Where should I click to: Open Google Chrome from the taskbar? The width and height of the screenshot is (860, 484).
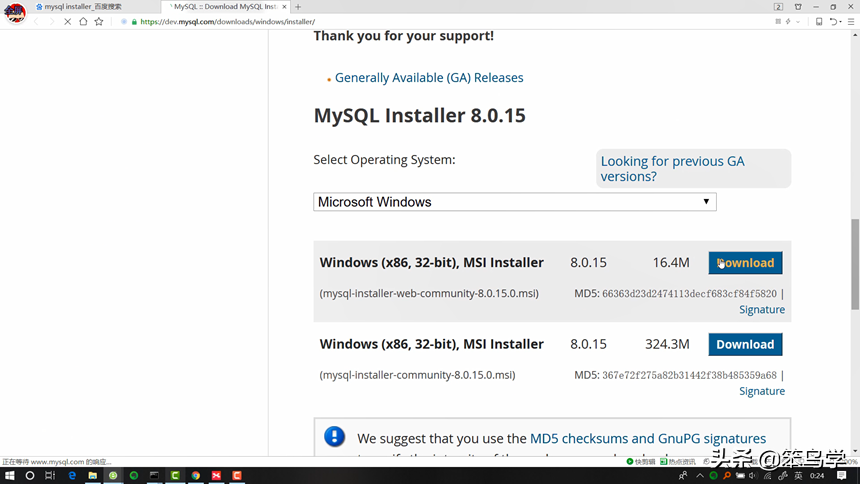click(195, 475)
